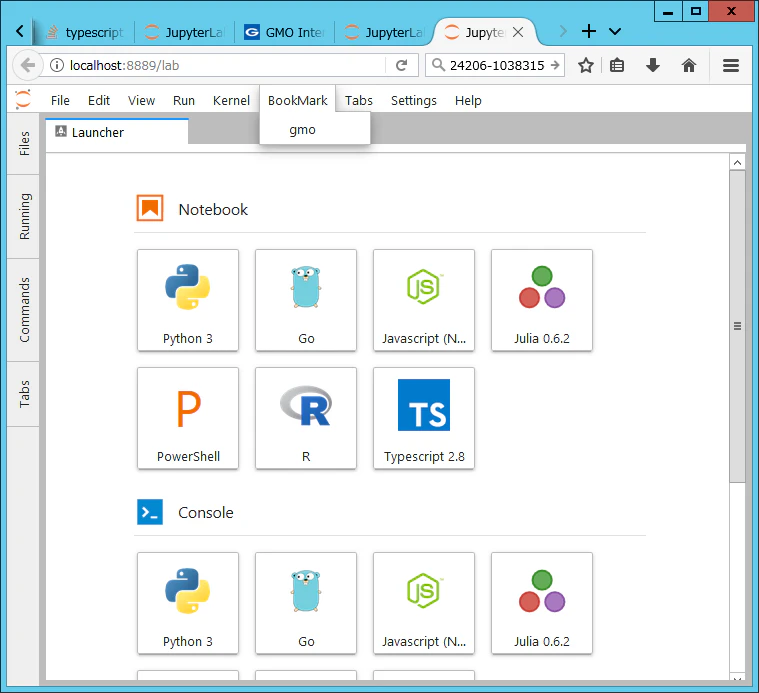Bookmark this page with the star icon

[x=586, y=65]
